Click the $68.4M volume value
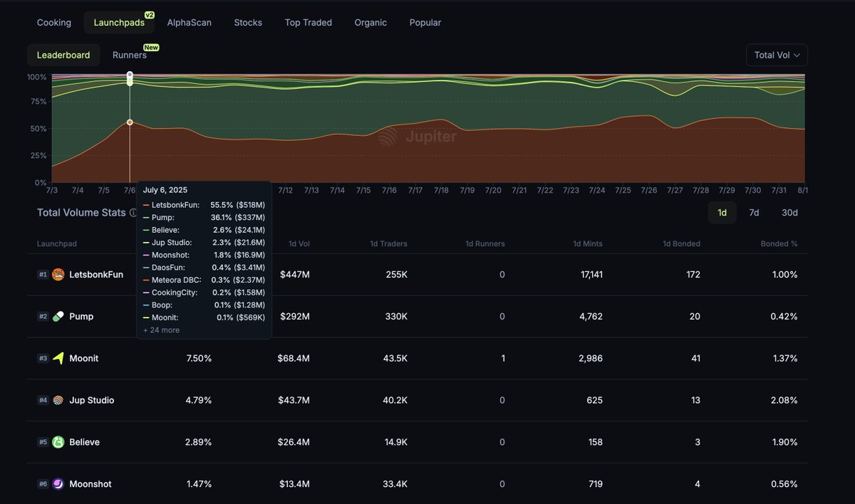Screen dimensions: 855x504 coord(294,358)
